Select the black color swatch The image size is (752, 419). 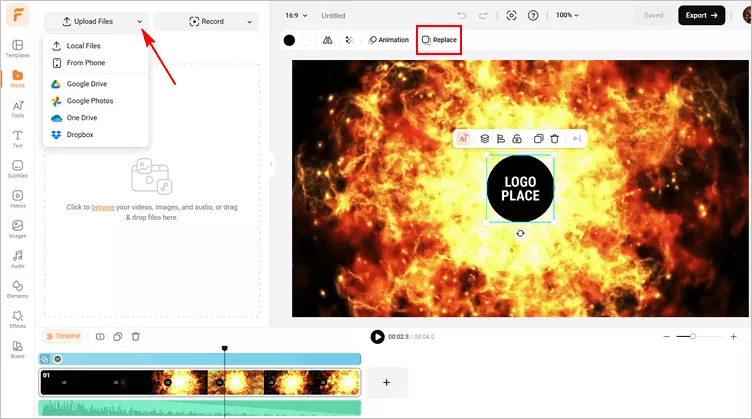[289, 40]
